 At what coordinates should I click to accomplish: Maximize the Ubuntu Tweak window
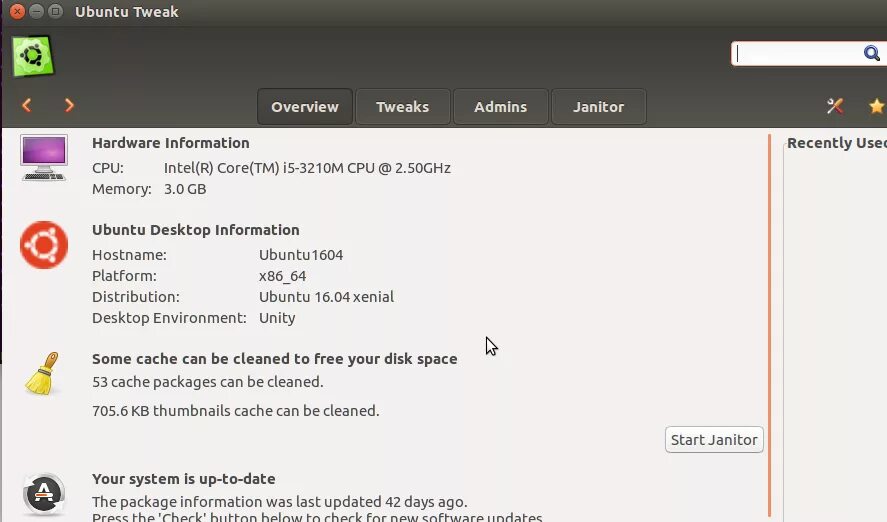pos(55,11)
